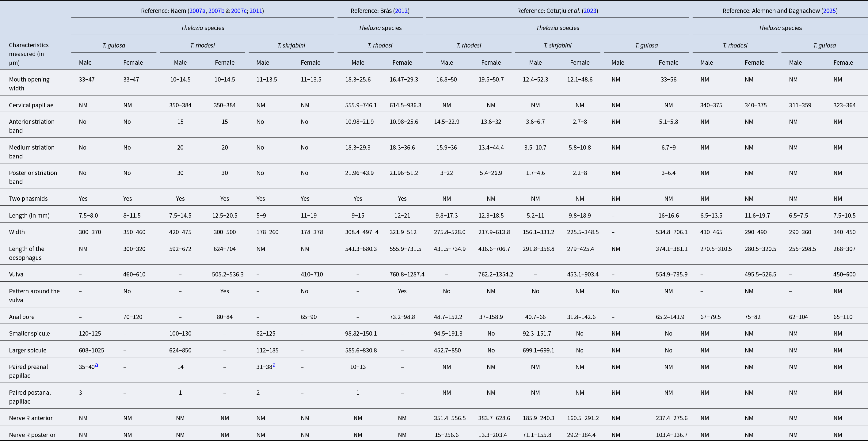Open the 2007a Naem reference link

tap(197, 11)
